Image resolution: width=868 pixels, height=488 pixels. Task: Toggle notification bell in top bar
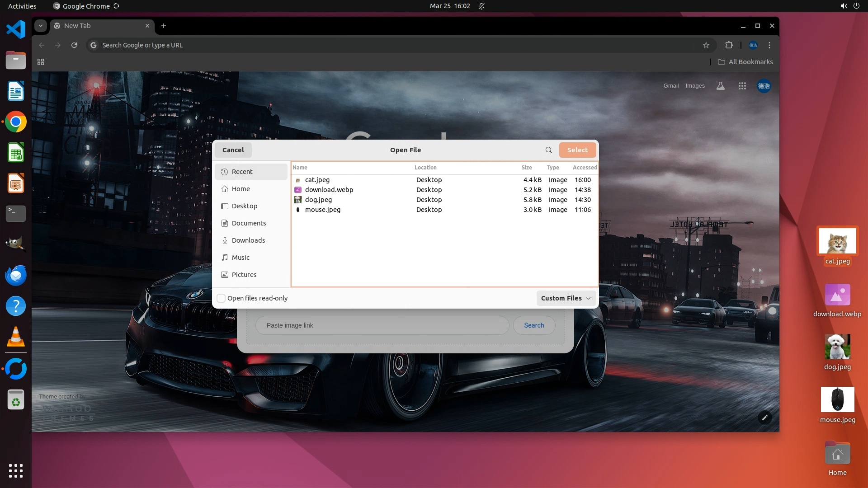[481, 6]
